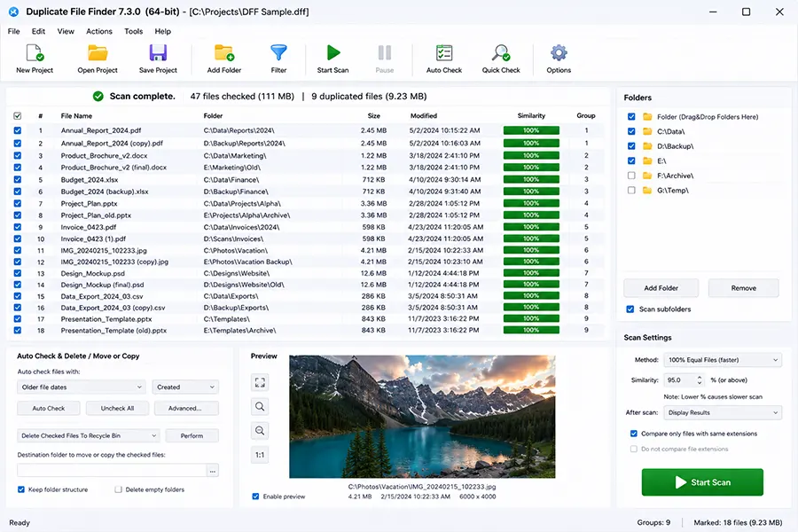The height and width of the screenshot is (532, 798).
Task: Click the similarity bar for Project_Plan.pptx
Action: pos(531,203)
